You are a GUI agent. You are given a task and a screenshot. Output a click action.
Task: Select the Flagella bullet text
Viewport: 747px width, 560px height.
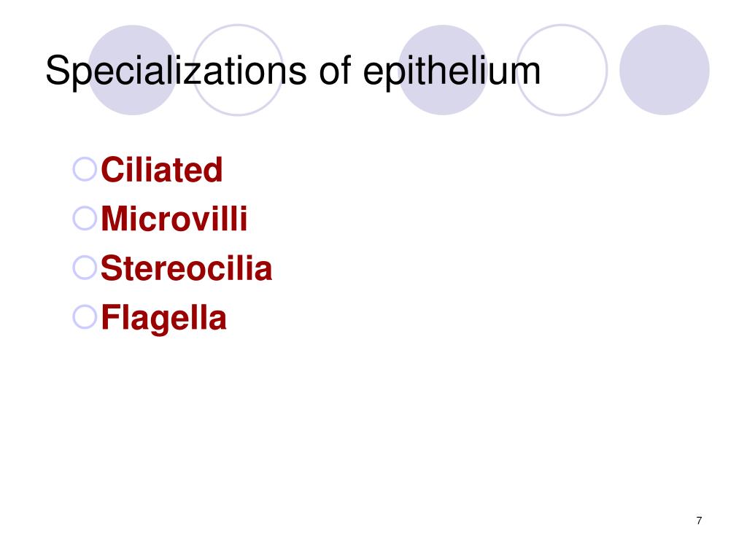(163, 319)
